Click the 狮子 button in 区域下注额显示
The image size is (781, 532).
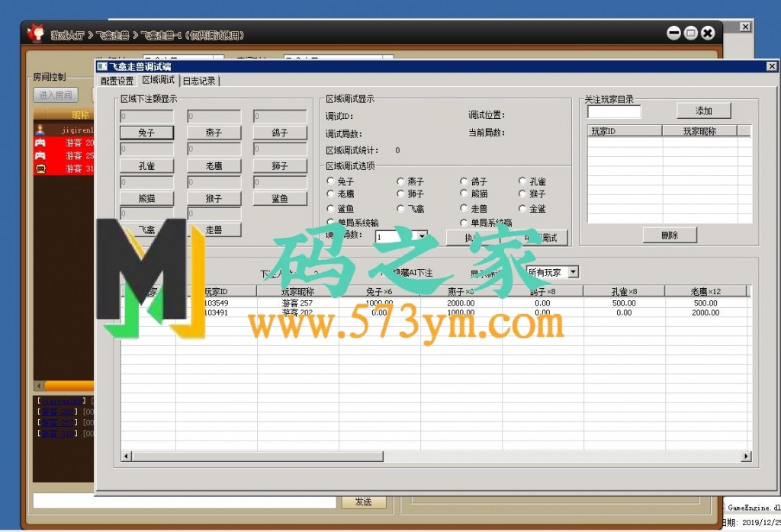coord(280,165)
